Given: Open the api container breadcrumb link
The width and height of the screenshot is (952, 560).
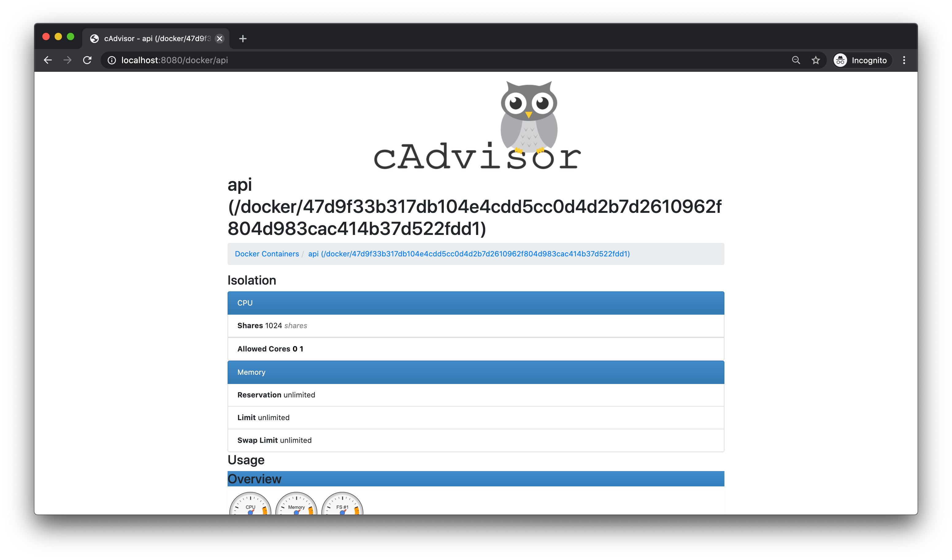Looking at the screenshot, I should [469, 254].
